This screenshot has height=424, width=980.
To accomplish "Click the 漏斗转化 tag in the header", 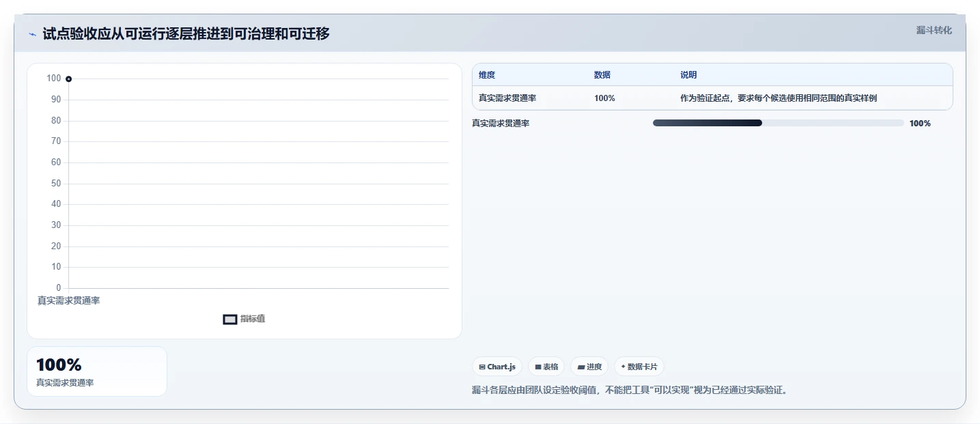I will (x=934, y=30).
